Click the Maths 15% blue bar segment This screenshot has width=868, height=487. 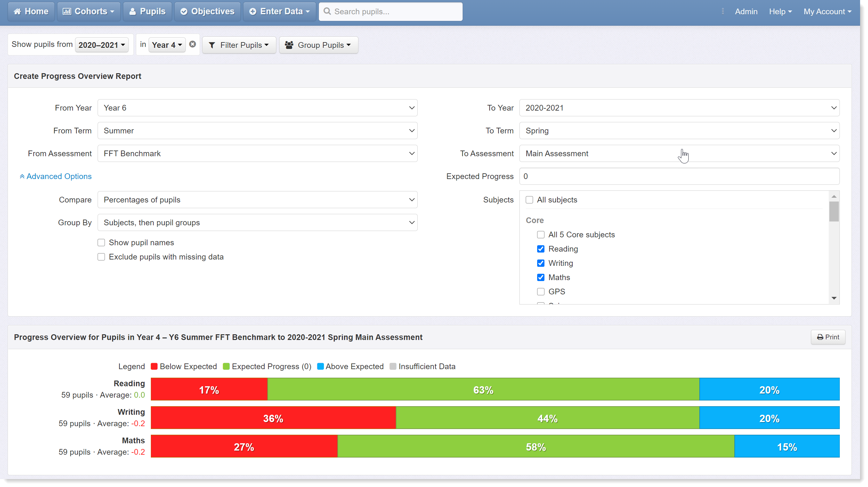pyautogui.click(x=787, y=446)
